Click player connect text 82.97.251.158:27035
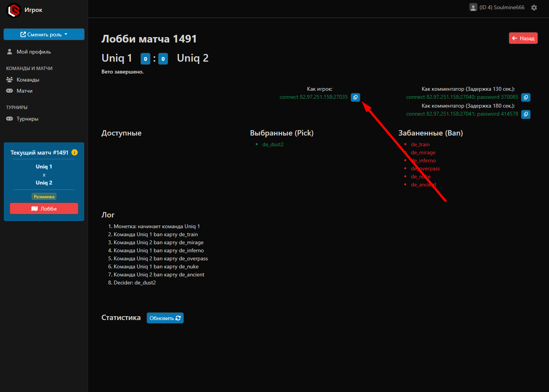The height and width of the screenshot is (392, 549). 314,97
